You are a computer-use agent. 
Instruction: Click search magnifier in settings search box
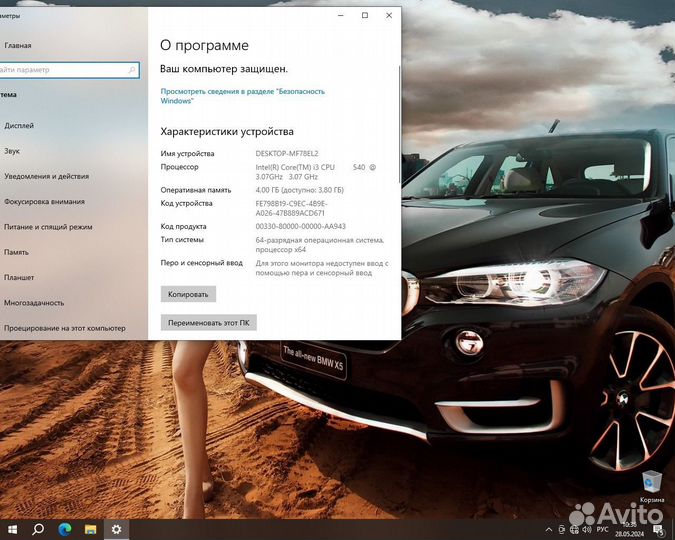click(x=132, y=70)
